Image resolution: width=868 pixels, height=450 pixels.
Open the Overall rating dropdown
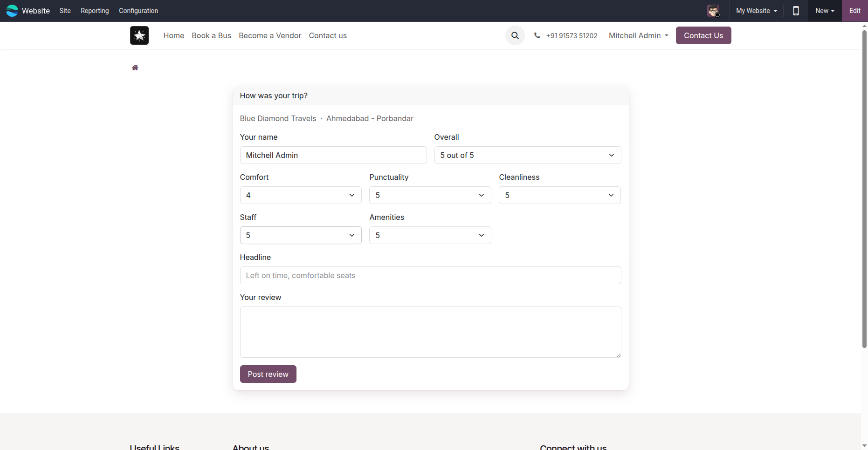[528, 155]
